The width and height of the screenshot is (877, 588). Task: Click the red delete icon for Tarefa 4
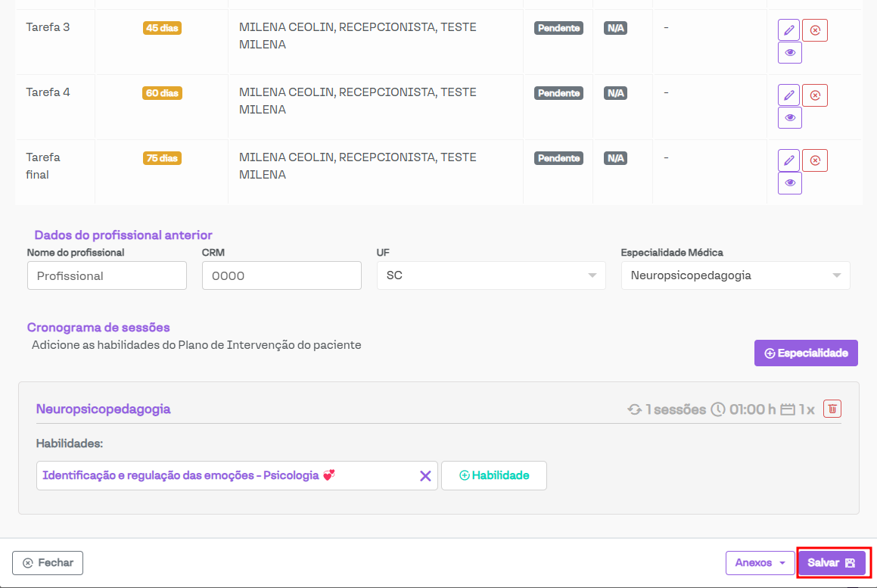pos(815,95)
